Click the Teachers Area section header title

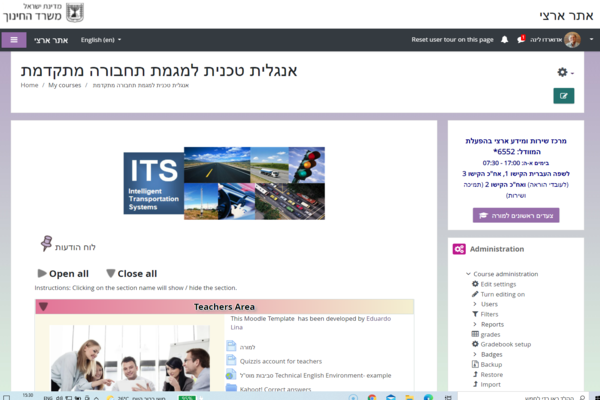pyautogui.click(x=224, y=307)
